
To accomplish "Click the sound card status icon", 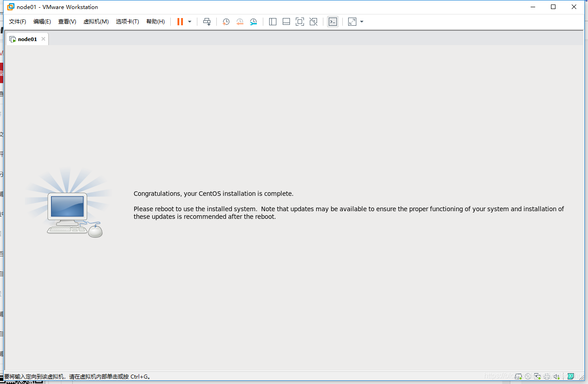I will (x=557, y=376).
